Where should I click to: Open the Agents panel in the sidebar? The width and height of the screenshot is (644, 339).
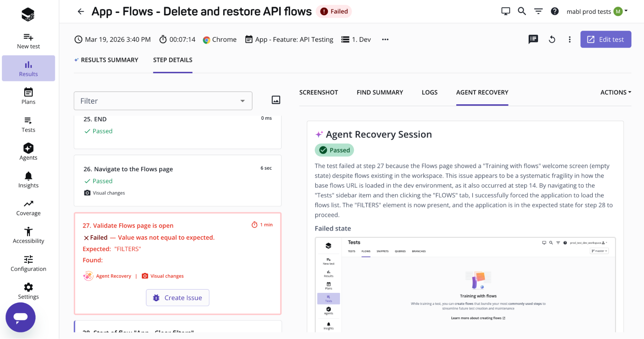point(28,151)
